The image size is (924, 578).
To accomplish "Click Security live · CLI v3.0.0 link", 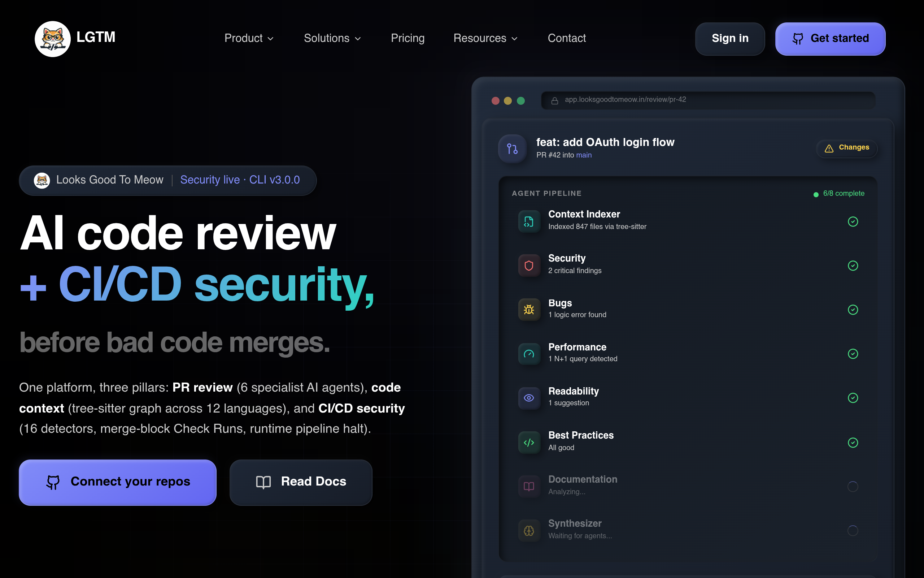I will pyautogui.click(x=240, y=180).
